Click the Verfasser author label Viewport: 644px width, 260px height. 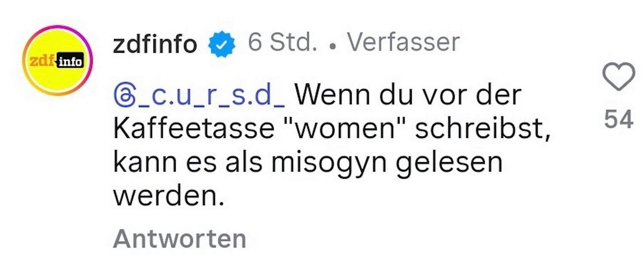pyautogui.click(x=403, y=43)
